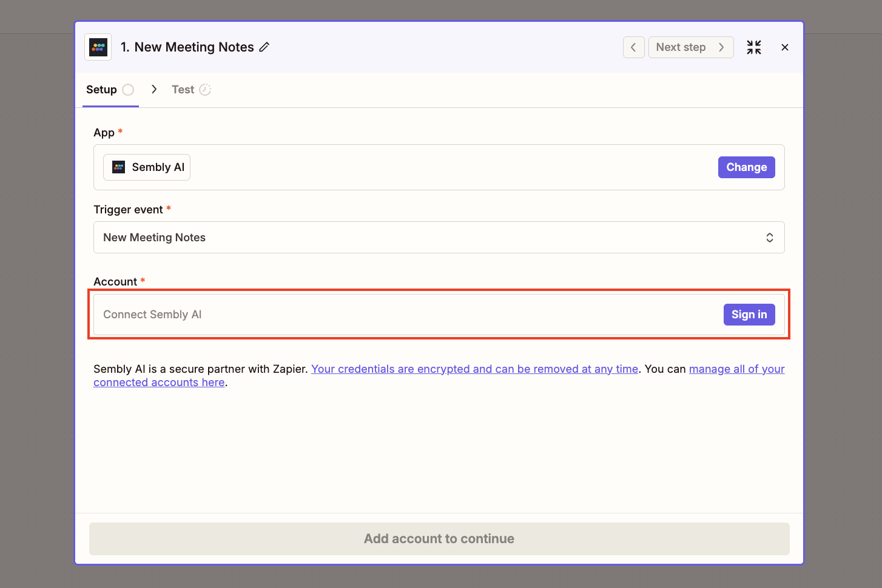Open the Trigger event dropdown
Image resolution: width=882 pixels, height=588 pixels.
point(439,238)
